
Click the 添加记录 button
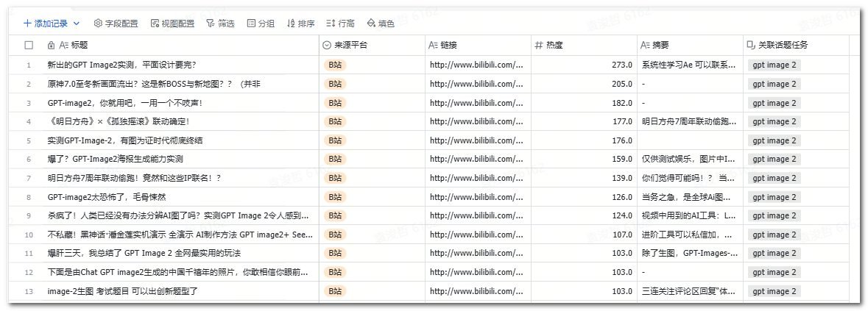pyautogui.click(x=46, y=24)
